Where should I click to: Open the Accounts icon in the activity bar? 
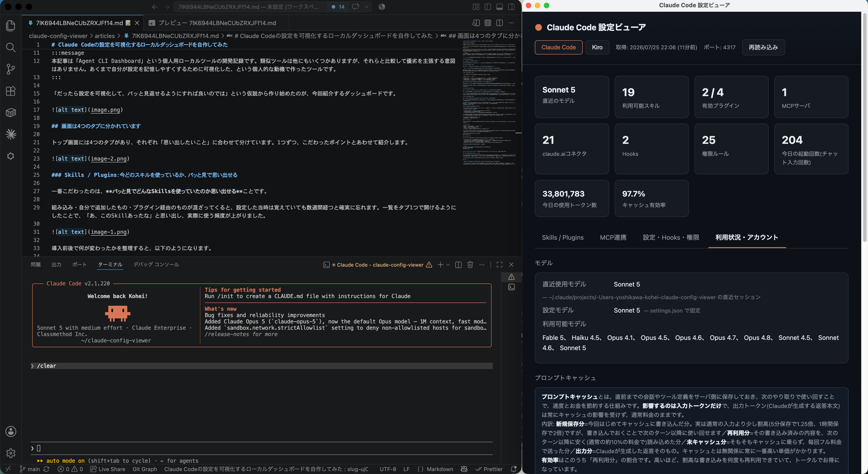pos(11,431)
